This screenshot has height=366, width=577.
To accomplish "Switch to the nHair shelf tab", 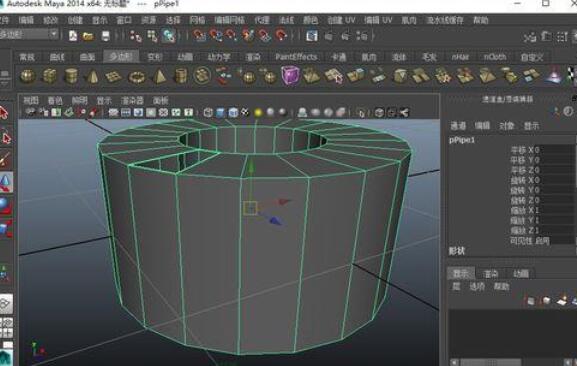I will (460, 57).
